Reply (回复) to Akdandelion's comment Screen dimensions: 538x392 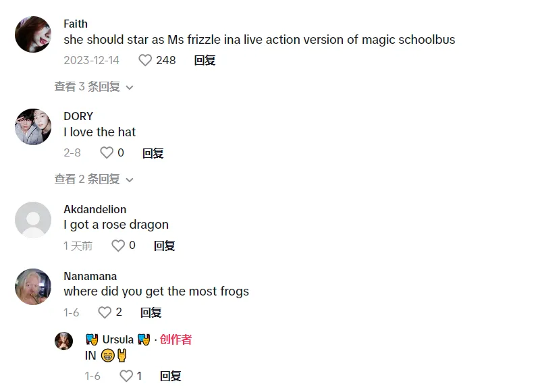tap(164, 246)
